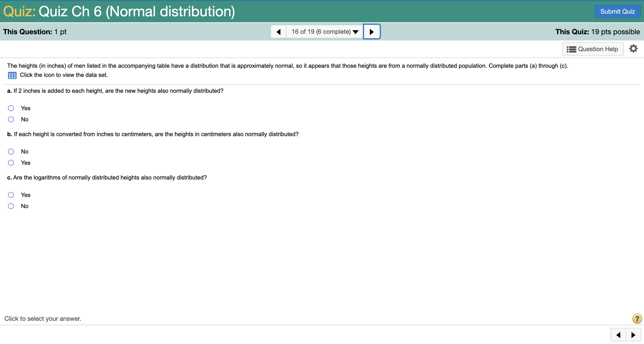Select No for part c logarithms

click(11, 206)
